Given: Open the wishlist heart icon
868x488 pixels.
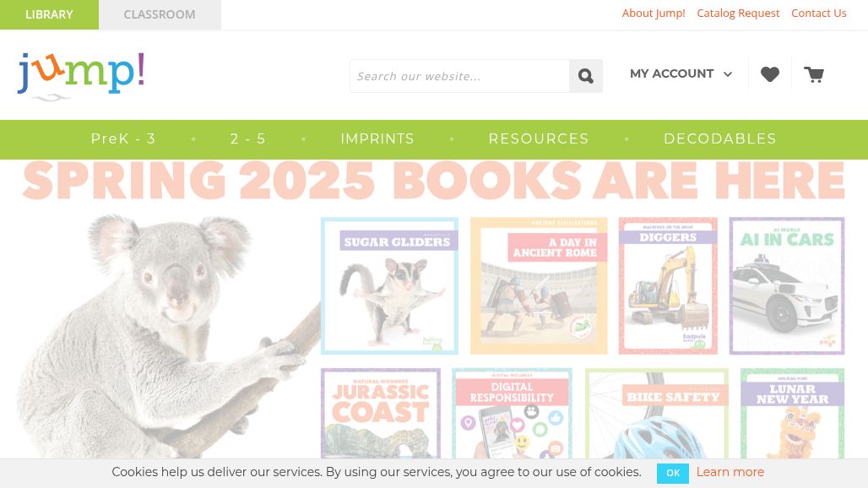Looking at the screenshot, I should [x=769, y=74].
